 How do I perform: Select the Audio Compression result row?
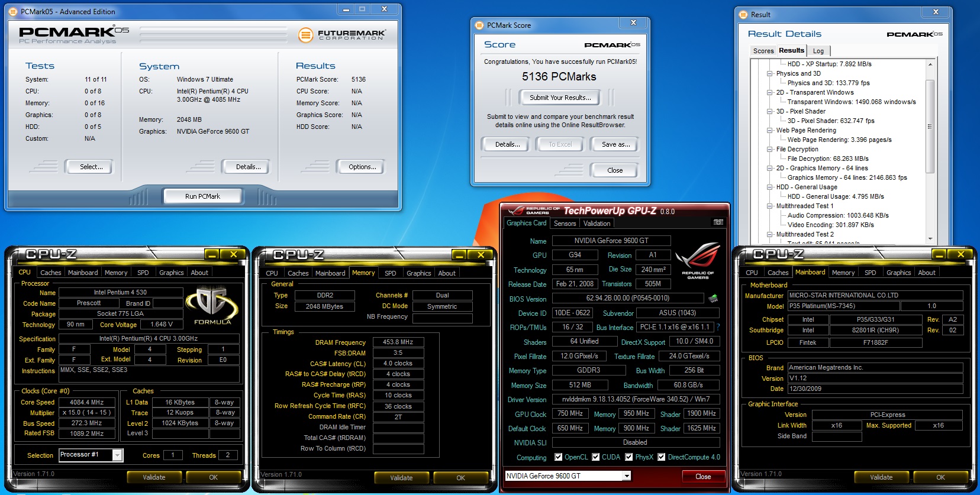click(x=838, y=215)
